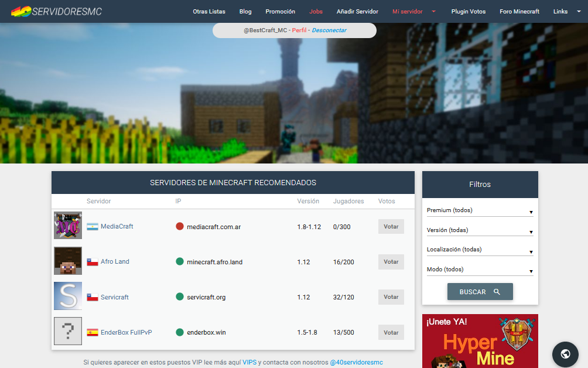Click the green status dot for enderbox.win
The width and height of the screenshot is (588, 368).
tap(180, 332)
